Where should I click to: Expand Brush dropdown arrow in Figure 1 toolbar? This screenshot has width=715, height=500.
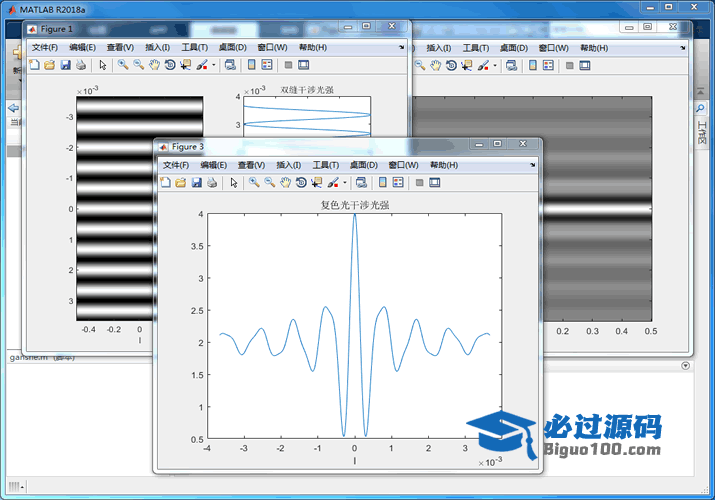pos(214,65)
